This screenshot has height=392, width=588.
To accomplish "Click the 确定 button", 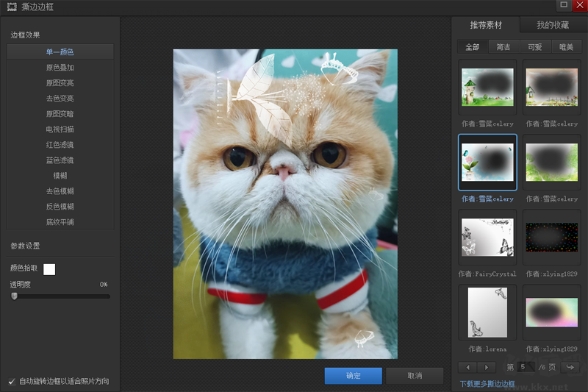I will point(354,376).
